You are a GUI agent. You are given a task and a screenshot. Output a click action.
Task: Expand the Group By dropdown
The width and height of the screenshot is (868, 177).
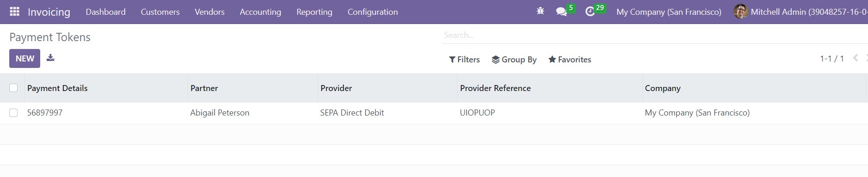click(x=514, y=59)
